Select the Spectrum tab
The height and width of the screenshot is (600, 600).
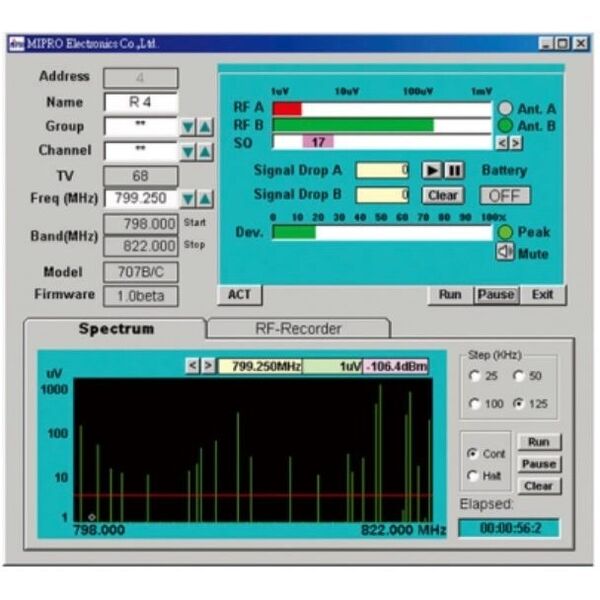pyautogui.click(x=116, y=328)
